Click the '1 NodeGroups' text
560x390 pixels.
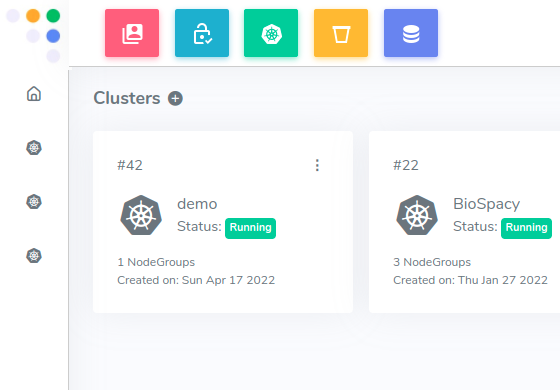[156, 262]
